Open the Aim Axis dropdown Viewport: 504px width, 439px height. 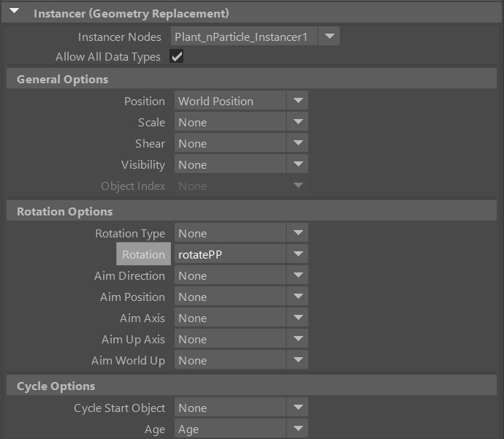[240, 318]
